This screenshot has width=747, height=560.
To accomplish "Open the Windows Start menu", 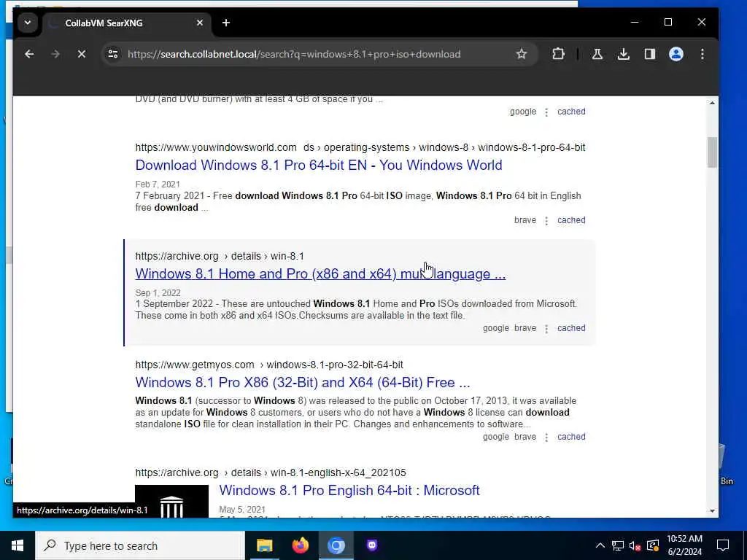I will (x=18, y=545).
